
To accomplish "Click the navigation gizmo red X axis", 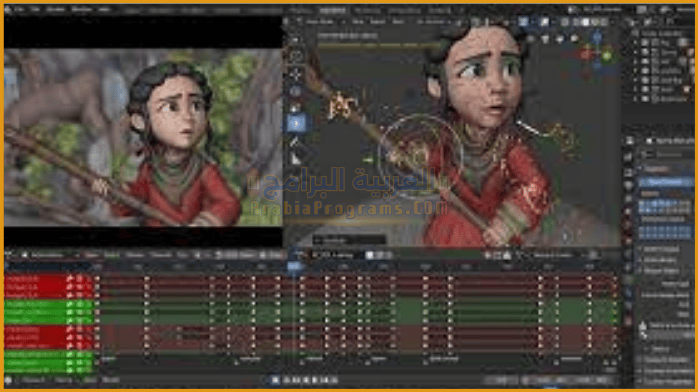I will pyautogui.click(x=587, y=55).
